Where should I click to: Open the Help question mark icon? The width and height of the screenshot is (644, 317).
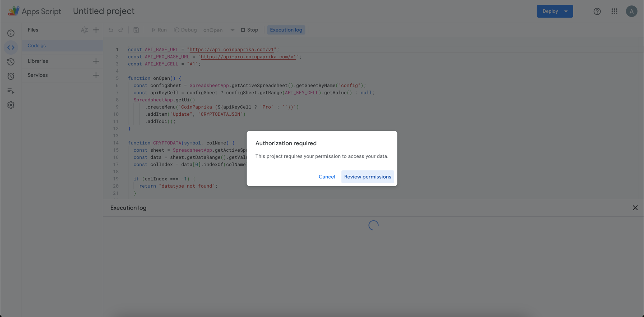(597, 11)
